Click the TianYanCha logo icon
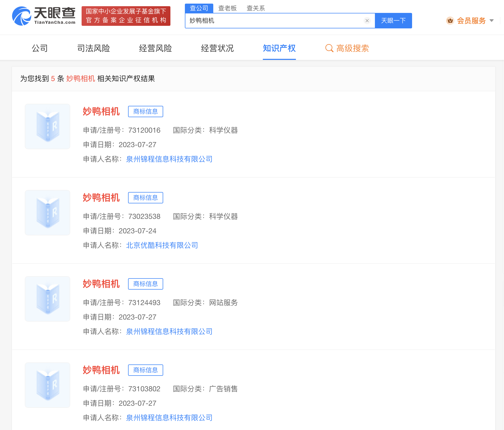Image resolution: width=504 pixels, height=430 pixels. pyautogui.click(x=22, y=16)
